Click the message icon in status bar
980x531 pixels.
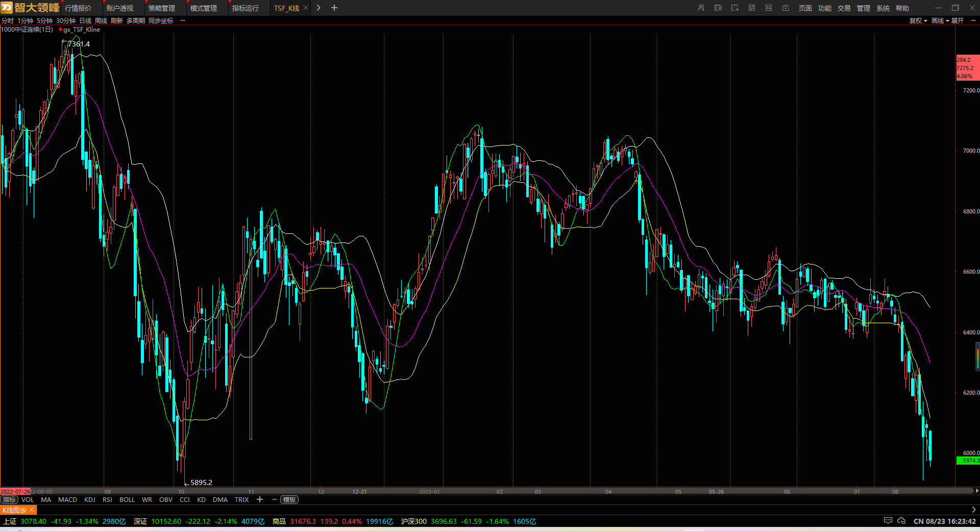888,521
